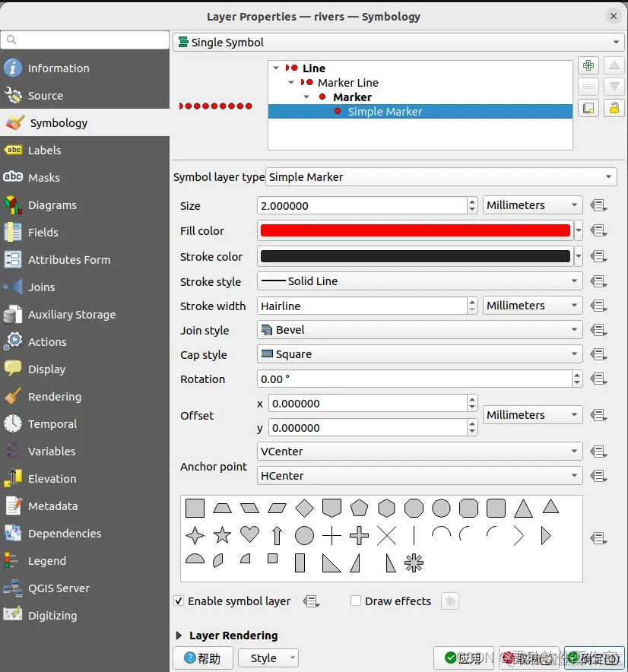Choose the diamond marker shape
The image size is (628, 672).
click(x=304, y=509)
